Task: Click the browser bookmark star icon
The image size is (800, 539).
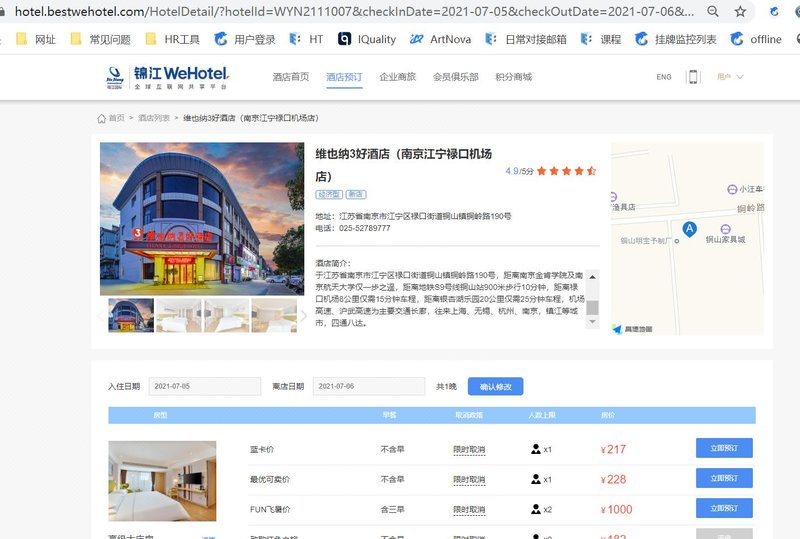Action: [x=740, y=12]
